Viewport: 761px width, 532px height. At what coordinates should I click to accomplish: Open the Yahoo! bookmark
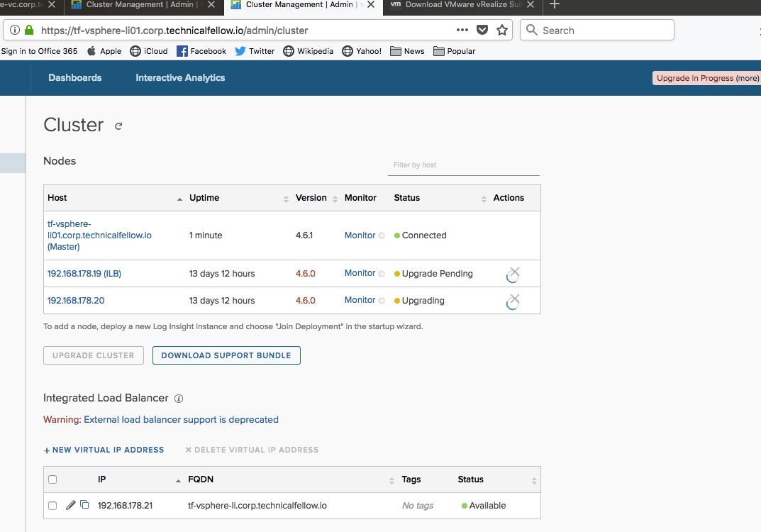tap(362, 51)
